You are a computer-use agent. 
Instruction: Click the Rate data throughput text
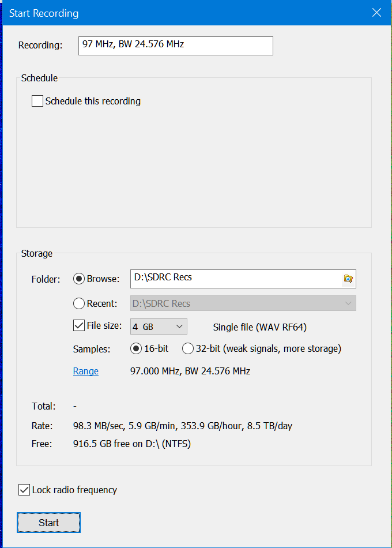point(183,426)
